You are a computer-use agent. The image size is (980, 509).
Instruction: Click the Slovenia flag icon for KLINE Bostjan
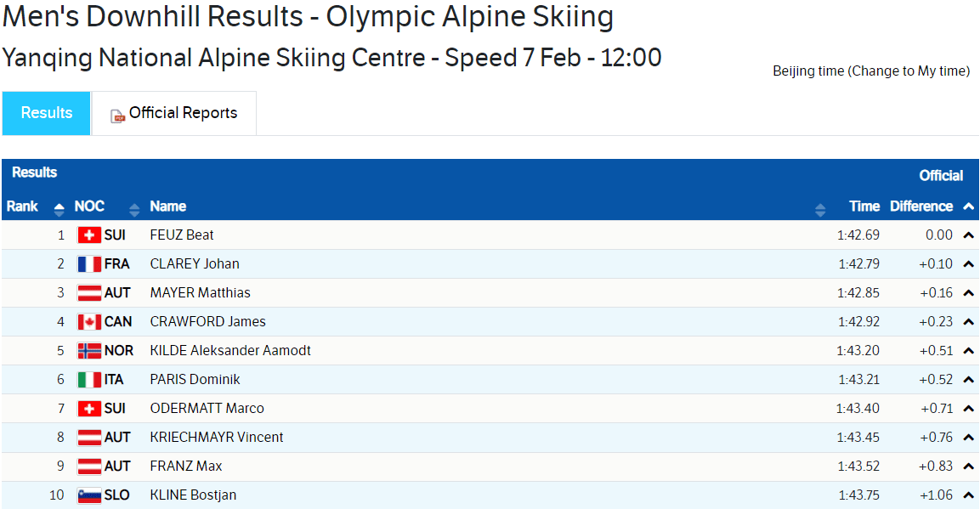[89, 495]
